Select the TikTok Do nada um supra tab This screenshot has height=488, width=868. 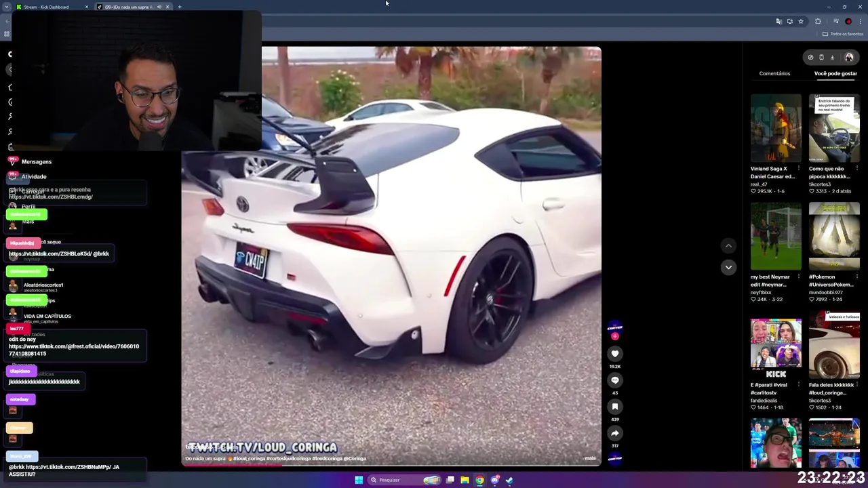click(x=127, y=7)
